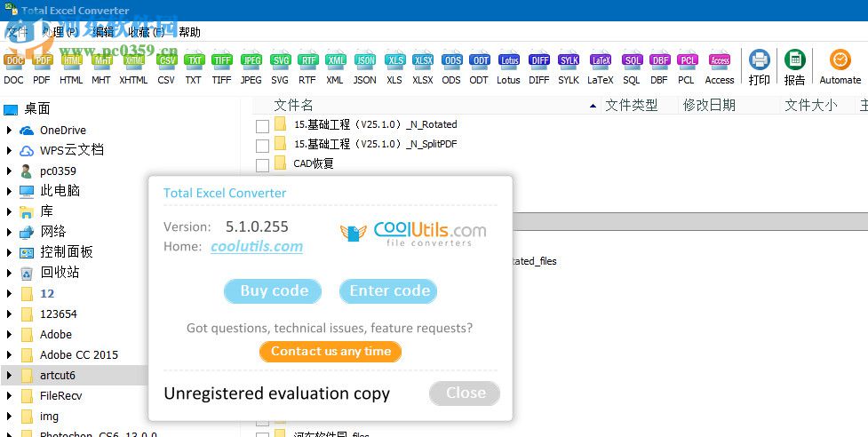Screen dimensions: 868x437
Task: Choose SQL output icon
Action: coord(632,61)
